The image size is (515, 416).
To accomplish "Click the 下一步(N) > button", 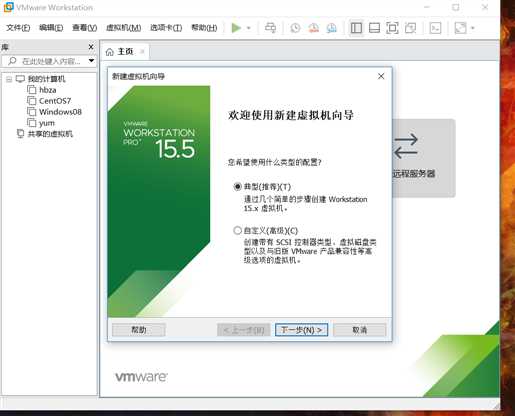I will tap(302, 330).
